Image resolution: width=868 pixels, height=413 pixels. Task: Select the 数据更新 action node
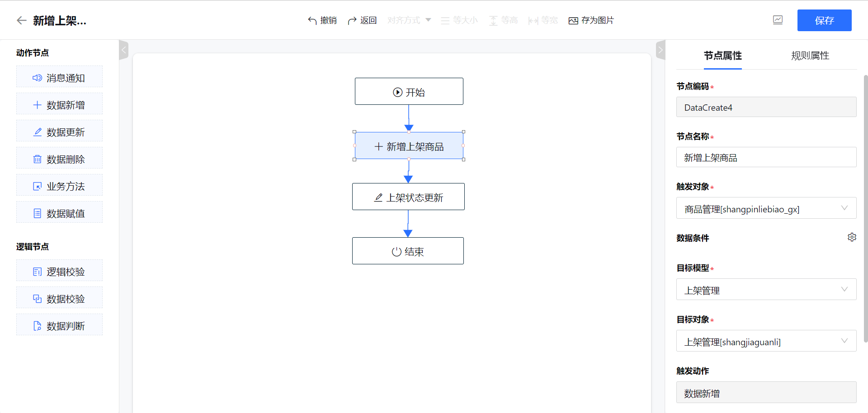tap(59, 131)
